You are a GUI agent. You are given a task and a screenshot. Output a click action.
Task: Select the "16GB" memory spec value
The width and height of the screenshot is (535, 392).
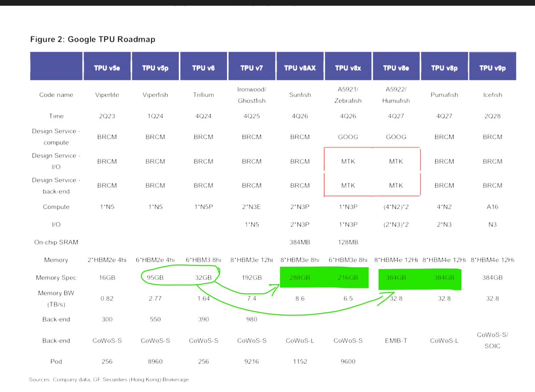107,277
